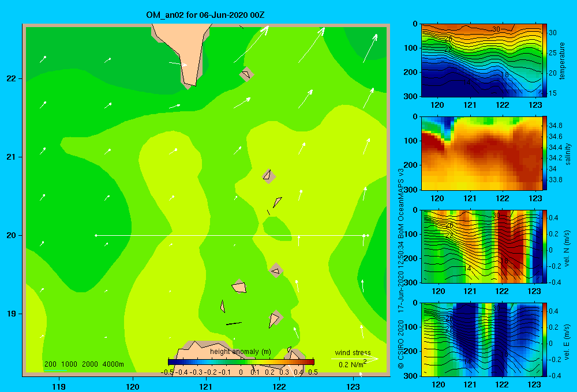577x392 pixels.
Task: Open the eastward velocity section plot
Action: (482, 340)
